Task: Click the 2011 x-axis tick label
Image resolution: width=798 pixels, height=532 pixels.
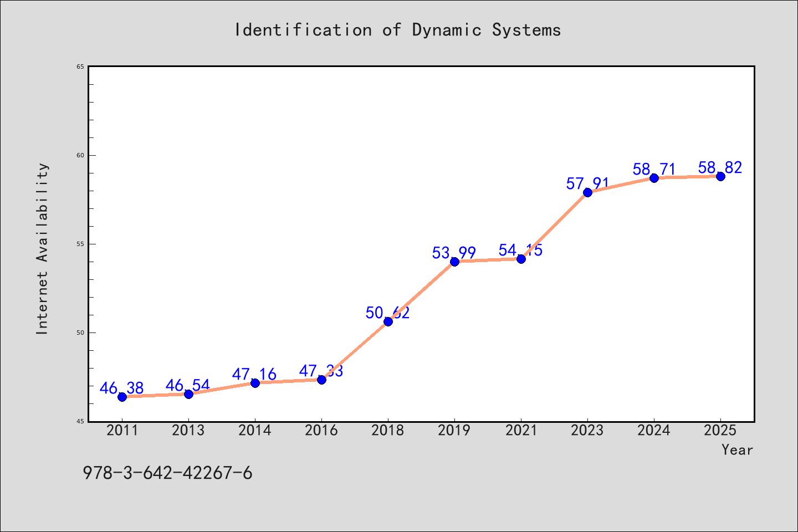Action: pyautogui.click(x=122, y=431)
